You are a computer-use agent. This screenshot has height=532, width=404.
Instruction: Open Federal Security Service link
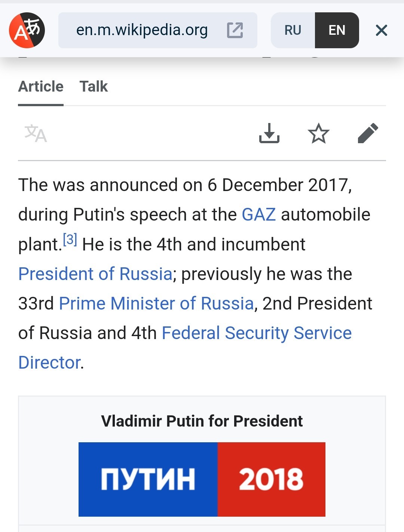pos(257,333)
